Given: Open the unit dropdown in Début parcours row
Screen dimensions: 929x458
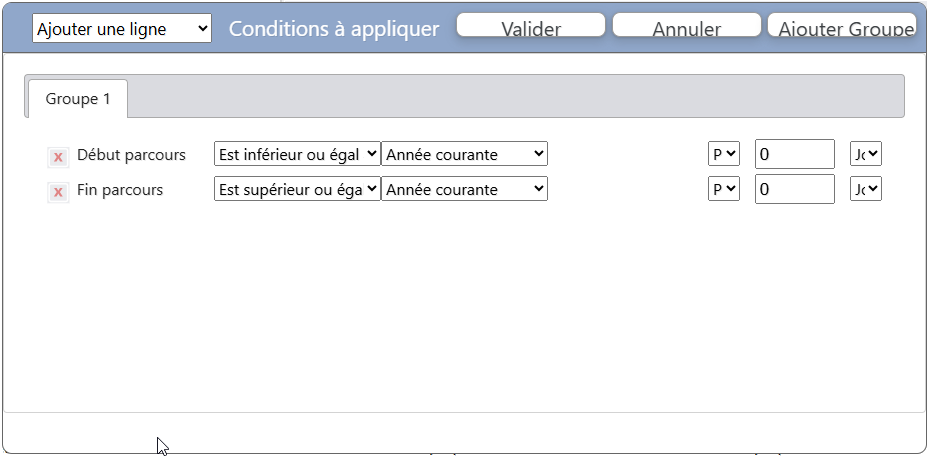Looking at the screenshot, I should click(x=865, y=154).
